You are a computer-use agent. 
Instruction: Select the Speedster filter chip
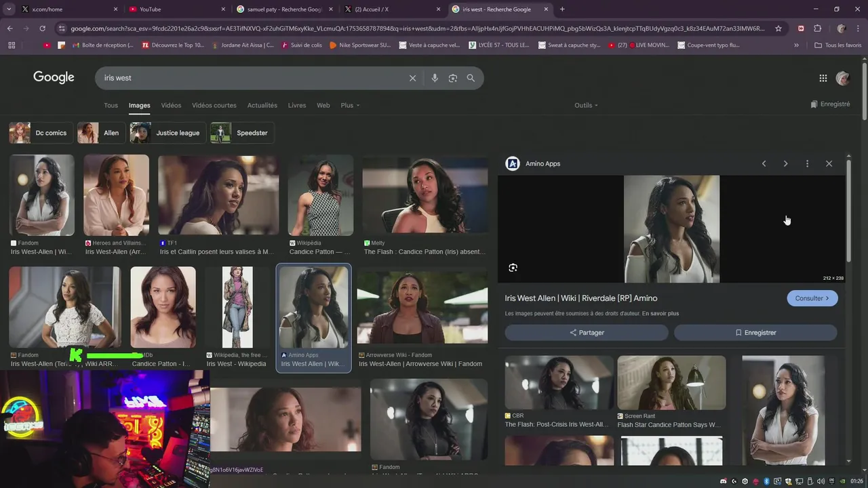click(242, 133)
